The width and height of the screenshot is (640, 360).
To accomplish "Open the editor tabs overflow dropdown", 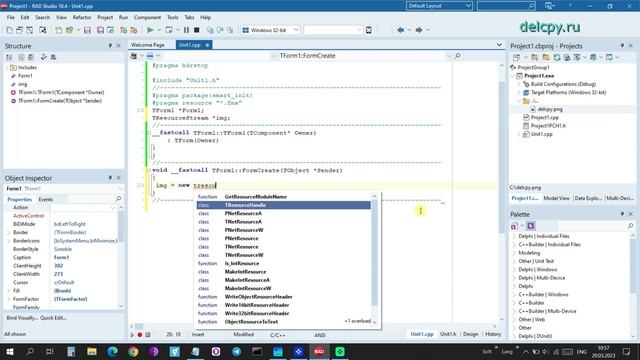I will pos(499,44).
